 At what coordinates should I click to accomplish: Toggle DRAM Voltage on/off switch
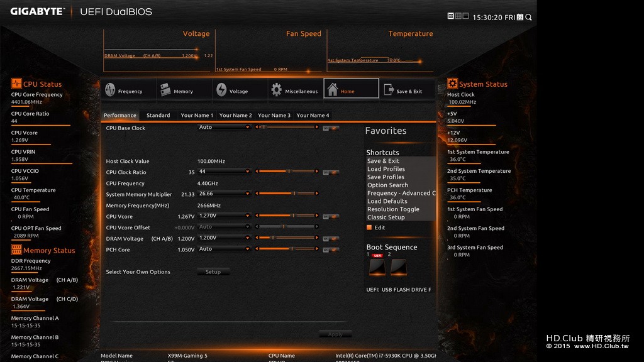331,239
